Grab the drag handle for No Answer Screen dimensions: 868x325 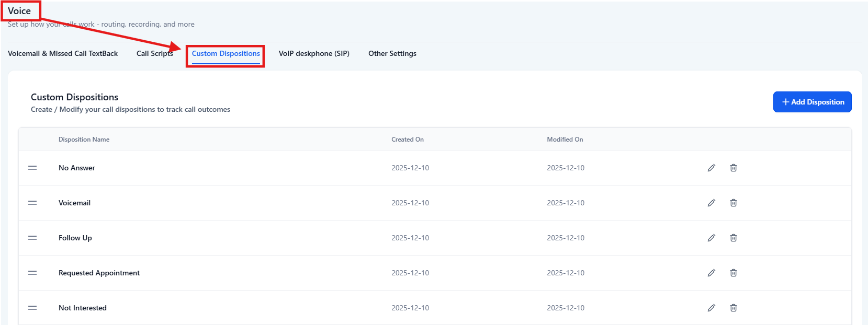point(32,168)
